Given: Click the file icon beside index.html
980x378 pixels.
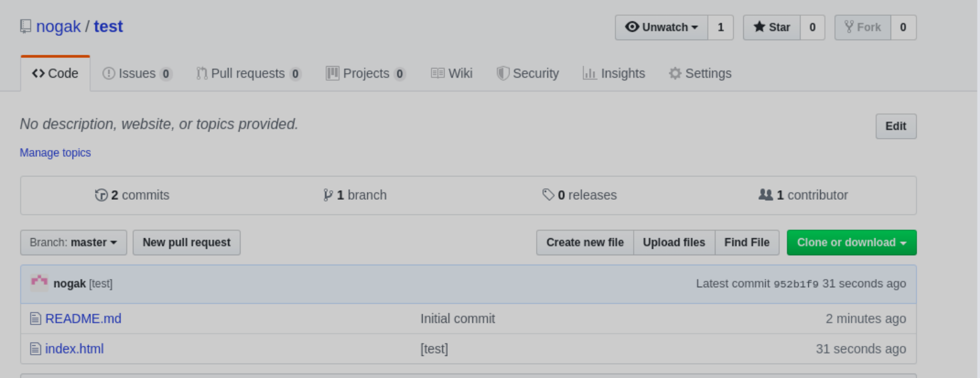Looking at the screenshot, I should point(36,349).
